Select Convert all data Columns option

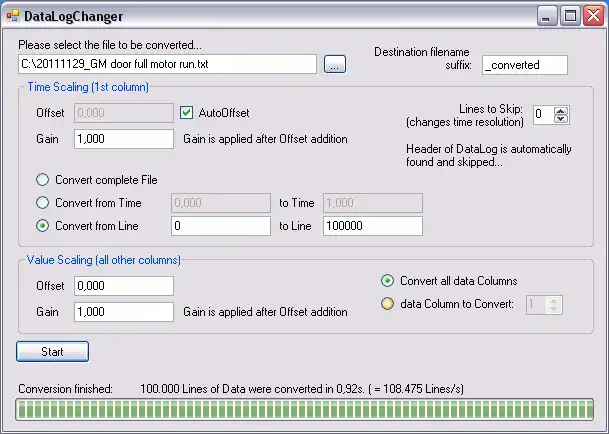click(387, 281)
